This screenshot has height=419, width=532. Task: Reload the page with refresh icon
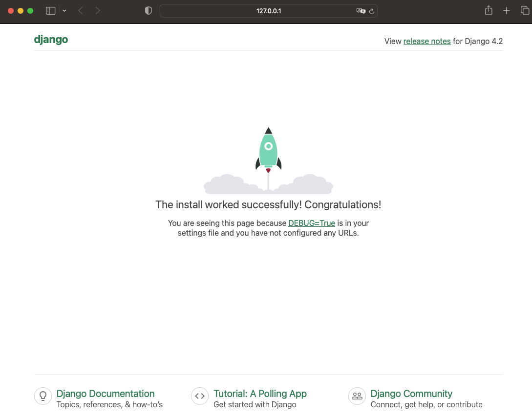(371, 11)
